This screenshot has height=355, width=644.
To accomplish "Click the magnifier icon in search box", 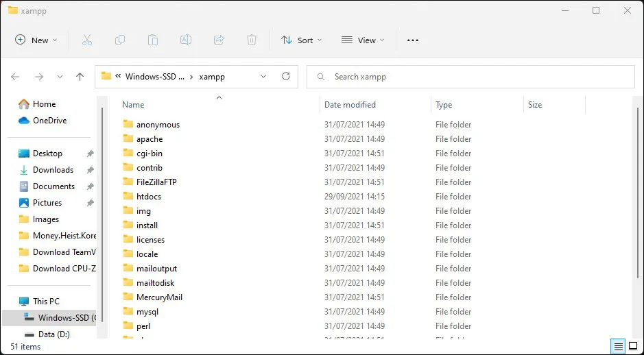I will pyautogui.click(x=321, y=77).
